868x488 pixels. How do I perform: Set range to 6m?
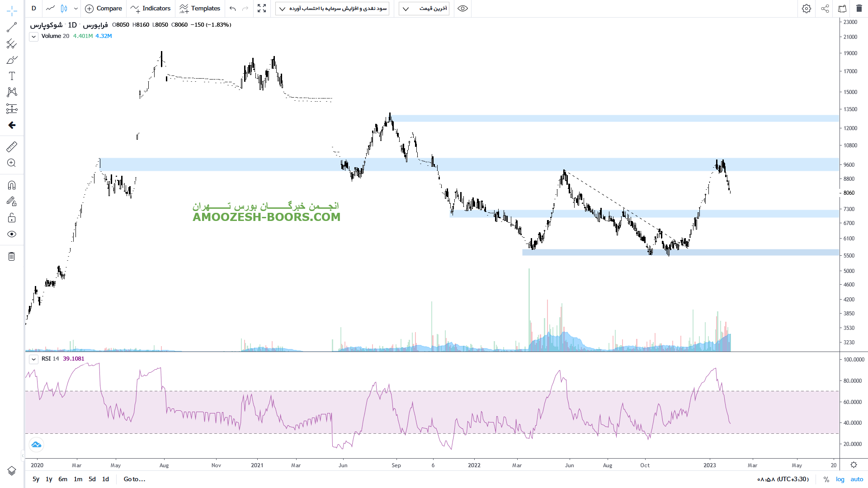(63, 479)
